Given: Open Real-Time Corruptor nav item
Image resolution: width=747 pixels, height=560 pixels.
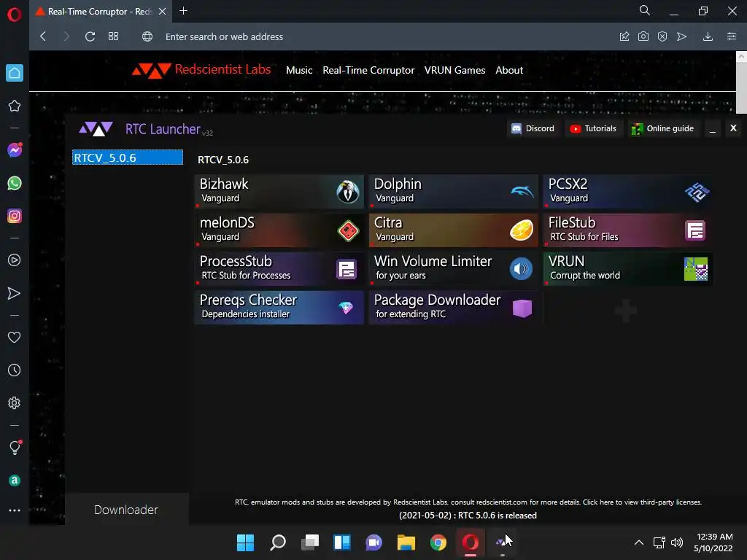Looking at the screenshot, I should [x=368, y=70].
